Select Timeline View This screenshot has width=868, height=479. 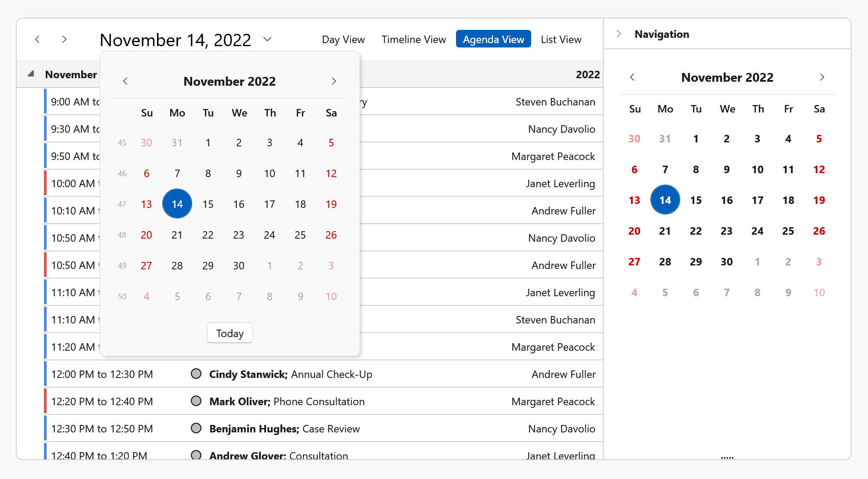[413, 39]
